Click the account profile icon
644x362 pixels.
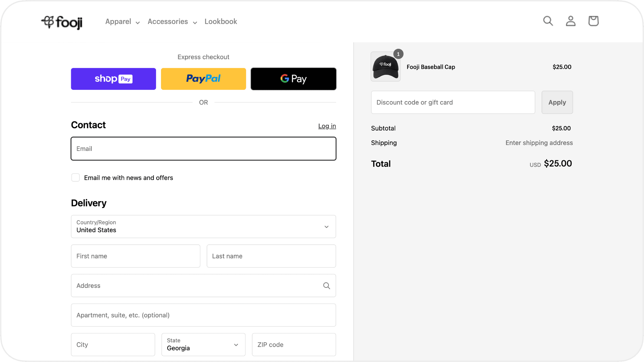point(571,21)
